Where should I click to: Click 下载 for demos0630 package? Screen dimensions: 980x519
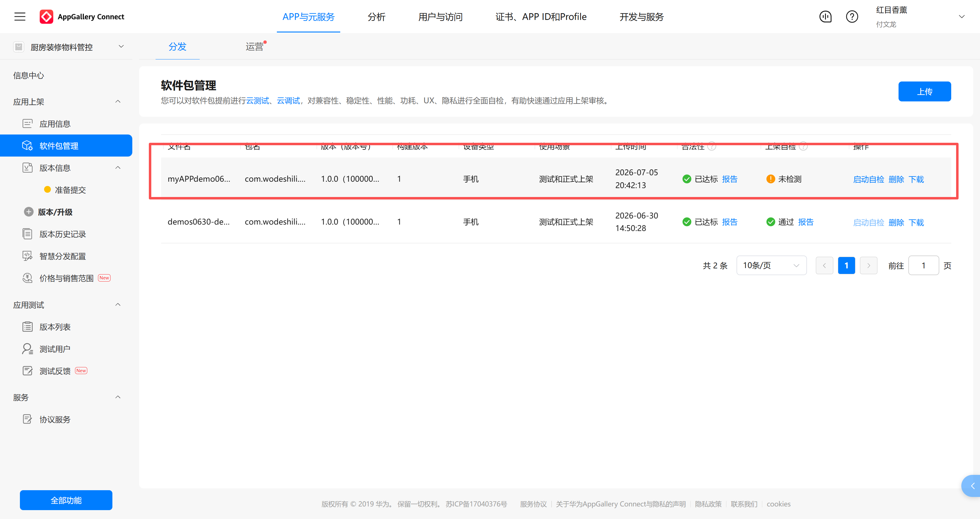(x=916, y=222)
